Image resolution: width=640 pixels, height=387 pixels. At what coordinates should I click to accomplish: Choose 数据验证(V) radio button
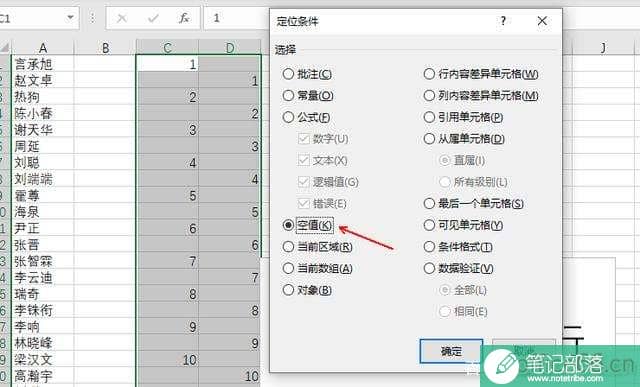[458, 268]
